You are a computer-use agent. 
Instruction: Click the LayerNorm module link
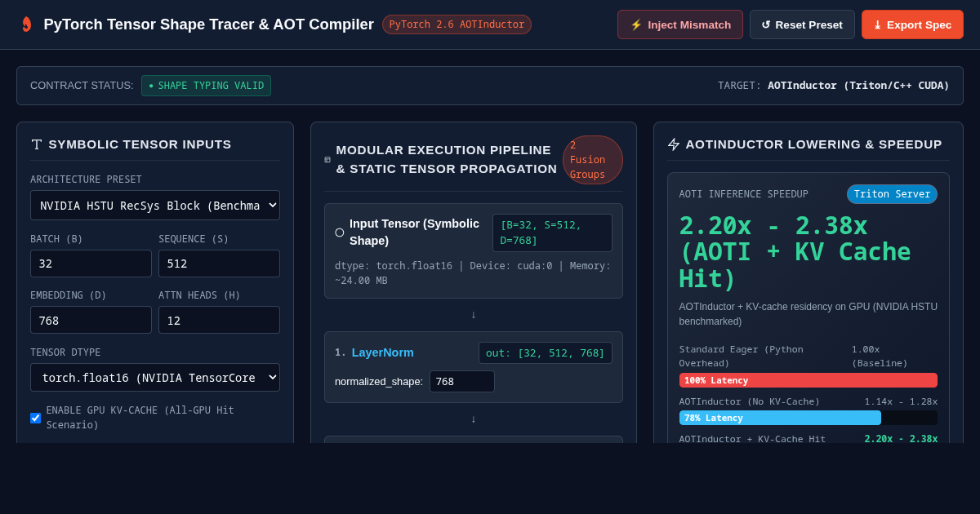point(382,352)
